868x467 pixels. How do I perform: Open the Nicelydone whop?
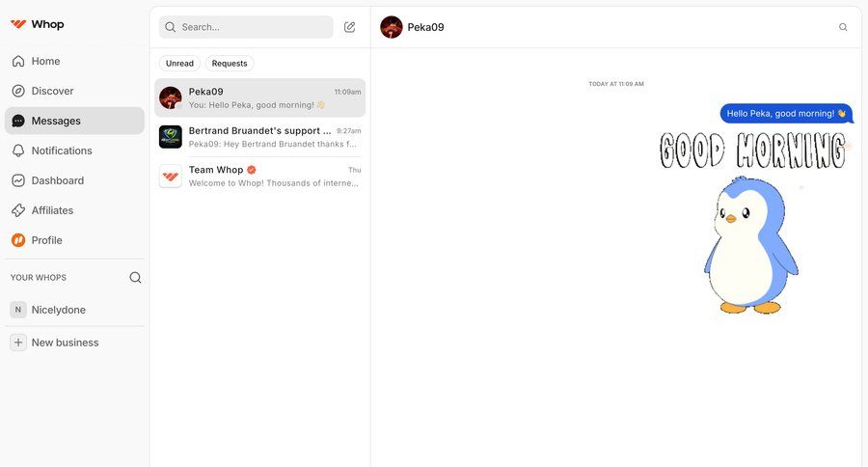pyautogui.click(x=74, y=310)
